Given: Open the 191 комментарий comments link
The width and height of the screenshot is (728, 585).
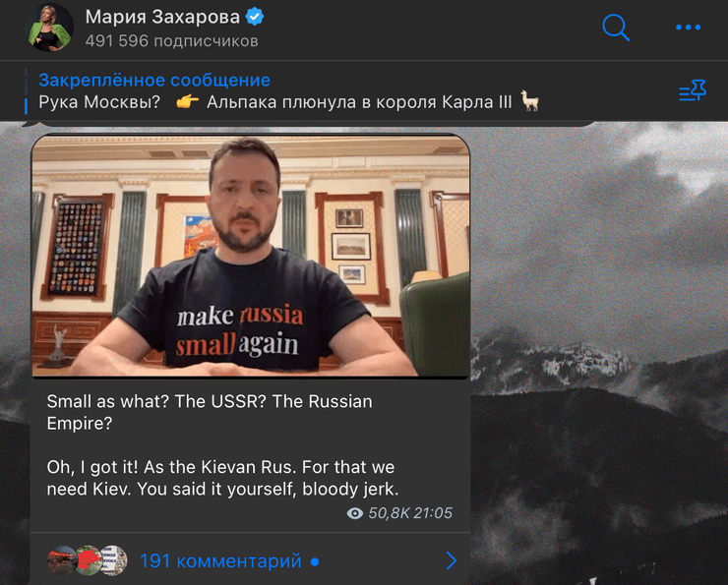Looking at the screenshot, I should [x=220, y=560].
